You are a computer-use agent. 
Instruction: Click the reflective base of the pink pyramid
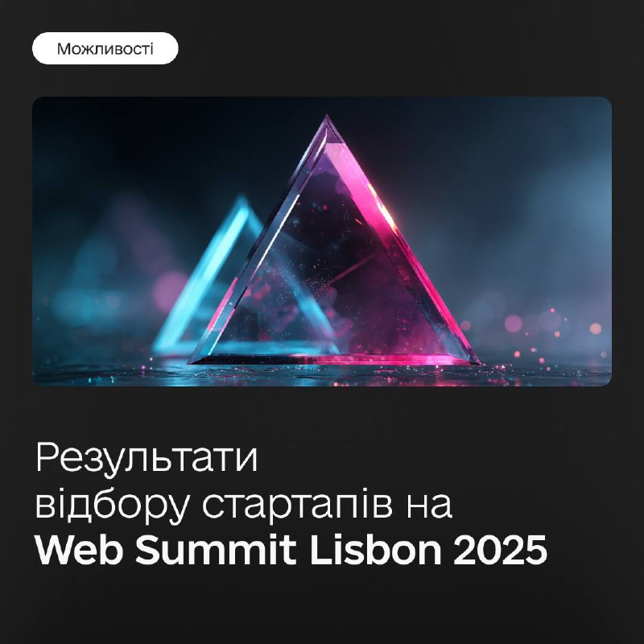point(333,360)
